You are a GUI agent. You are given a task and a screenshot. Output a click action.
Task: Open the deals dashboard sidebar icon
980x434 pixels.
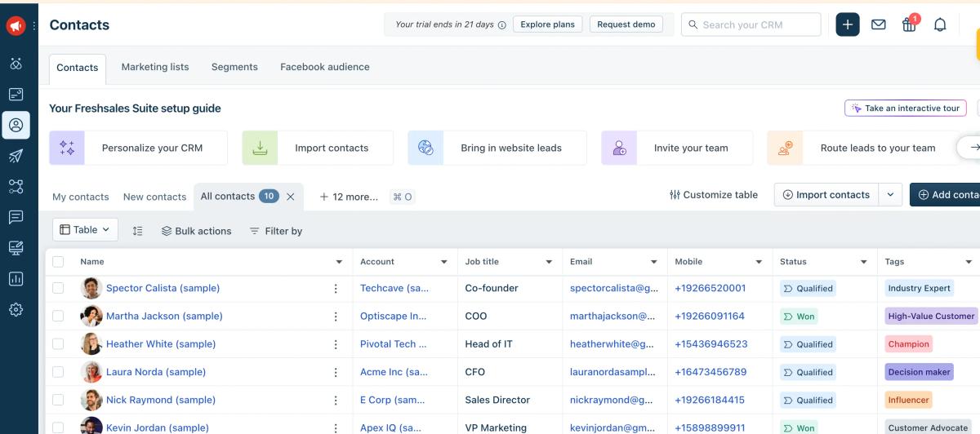coord(16,95)
